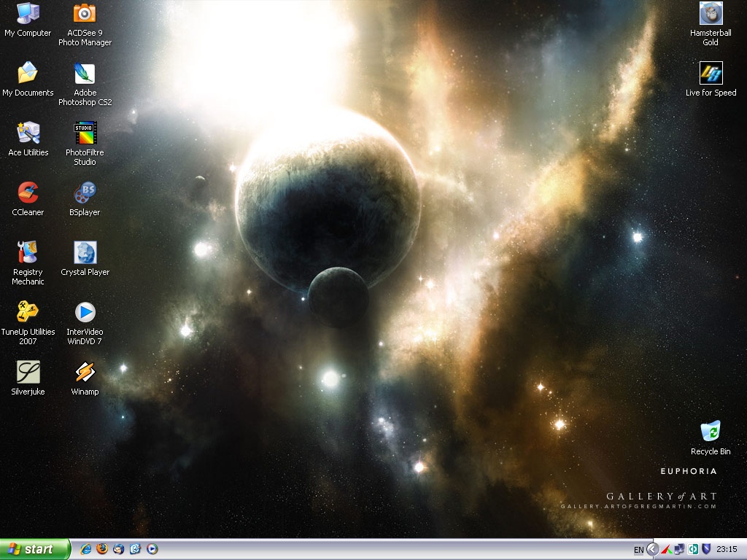Select the My Documents folder icon
The width and height of the screenshot is (747, 560).
(x=28, y=73)
